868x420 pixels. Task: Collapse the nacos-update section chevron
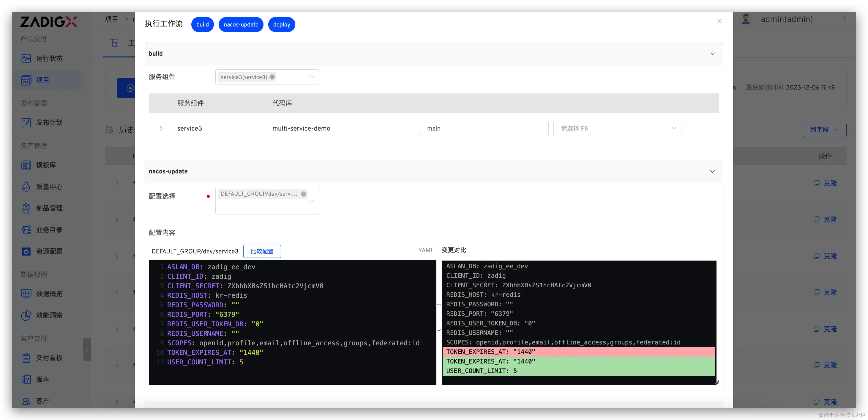(x=712, y=171)
